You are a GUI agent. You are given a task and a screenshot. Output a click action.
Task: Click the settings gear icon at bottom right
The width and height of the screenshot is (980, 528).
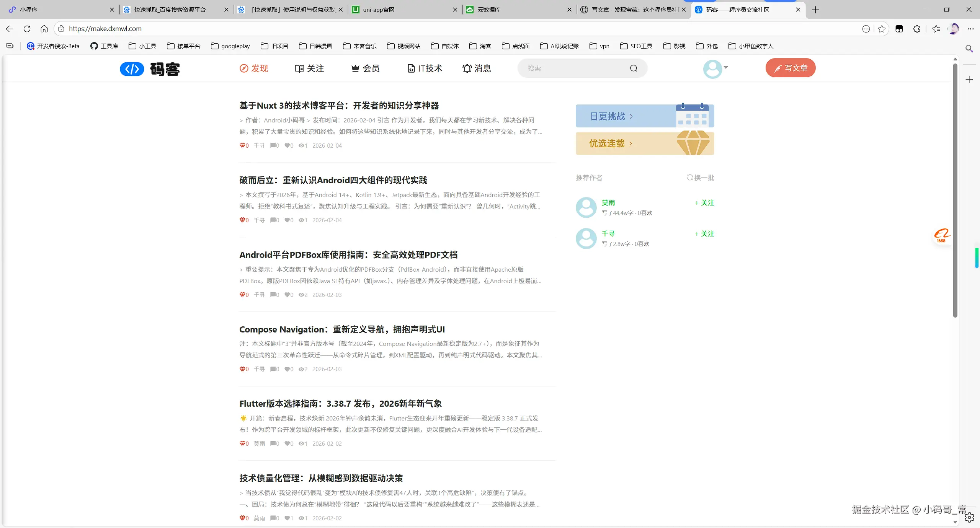click(x=969, y=518)
